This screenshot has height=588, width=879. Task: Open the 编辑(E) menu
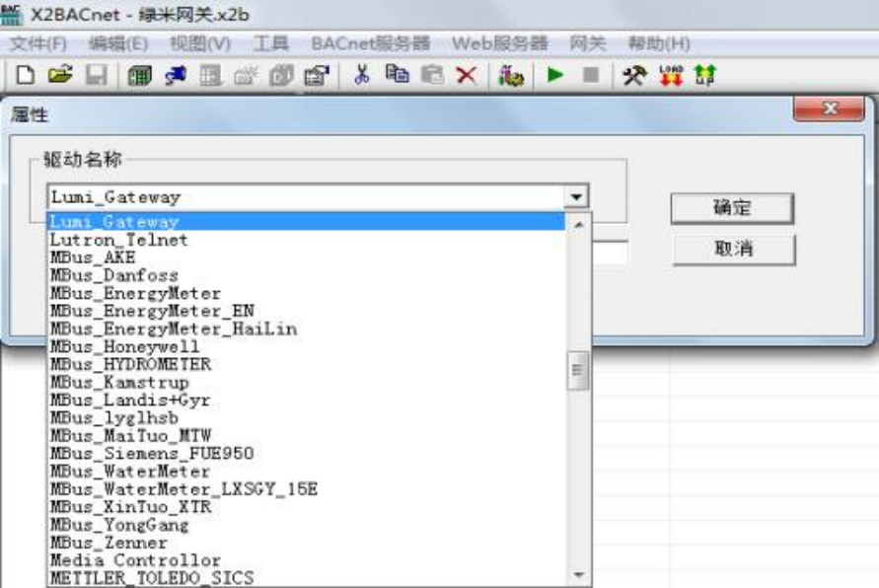point(118,43)
